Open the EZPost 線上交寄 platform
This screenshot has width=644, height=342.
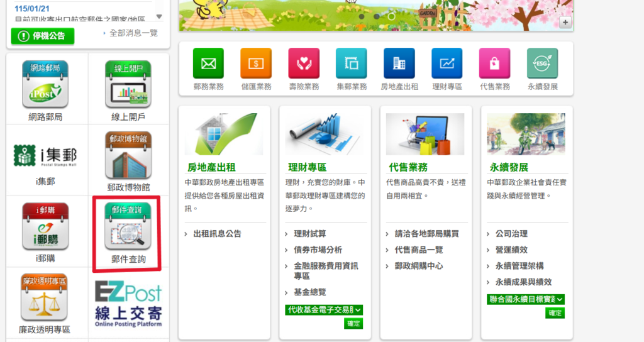coord(128,304)
